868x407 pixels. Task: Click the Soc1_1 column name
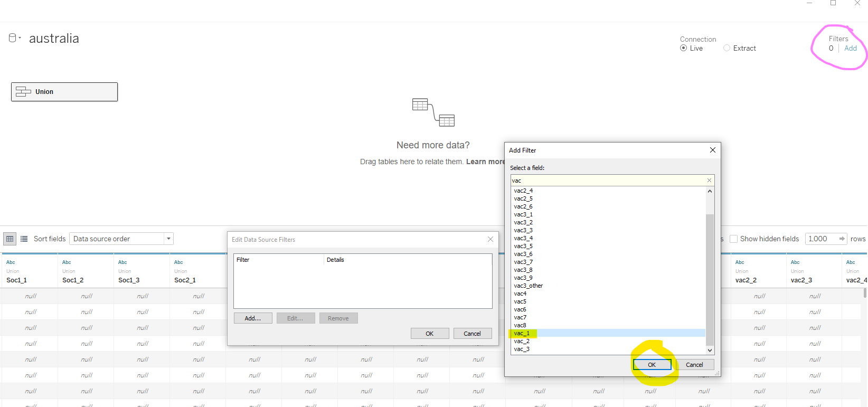point(16,280)
